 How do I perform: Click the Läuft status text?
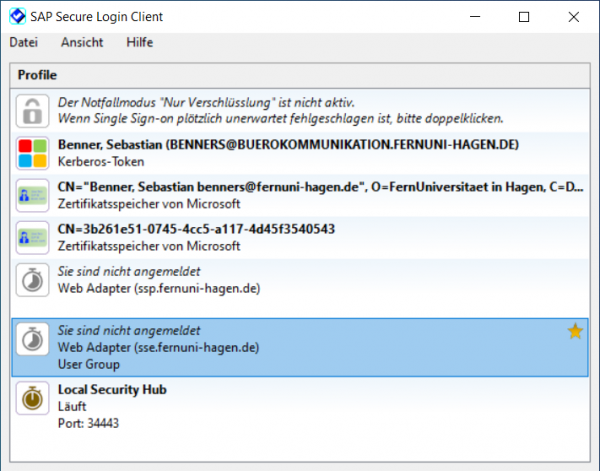tap(72, 406)
